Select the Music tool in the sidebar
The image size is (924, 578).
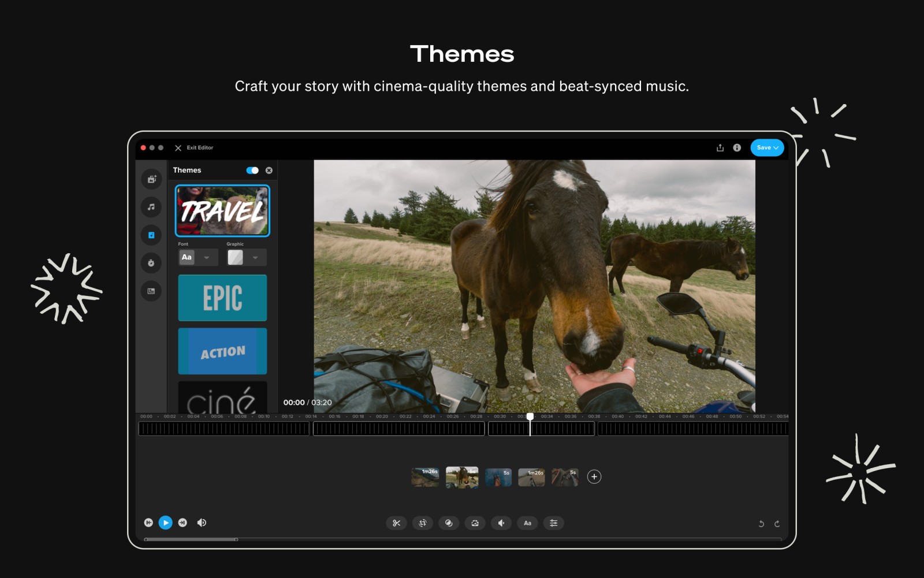point(151,206)
